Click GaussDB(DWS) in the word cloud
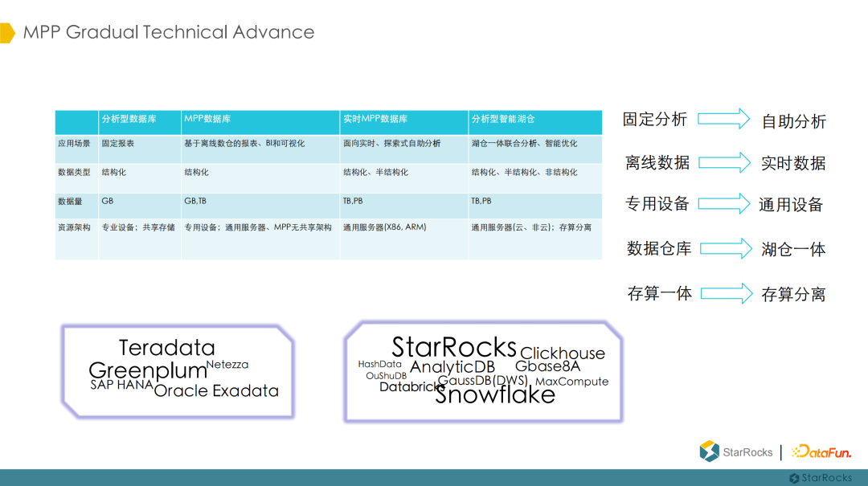 [x=483, y=380]
